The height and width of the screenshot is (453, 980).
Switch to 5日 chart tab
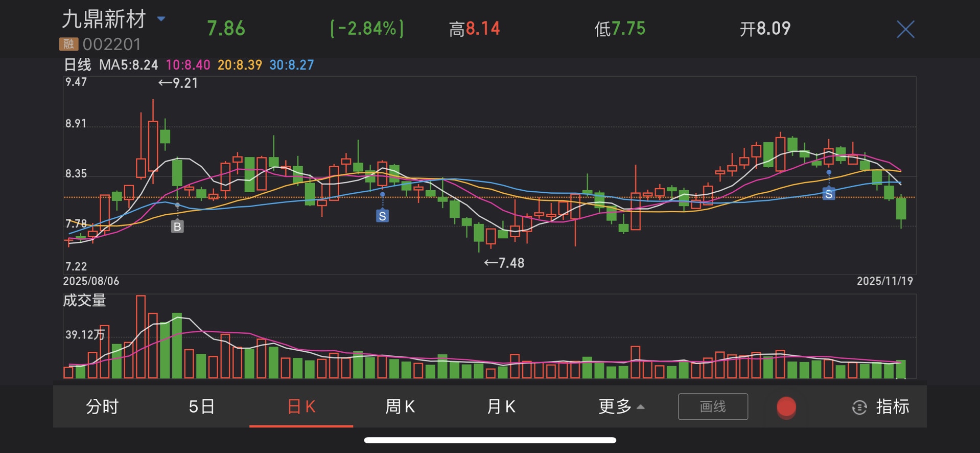pyautogui.click(x=201, y=406)
